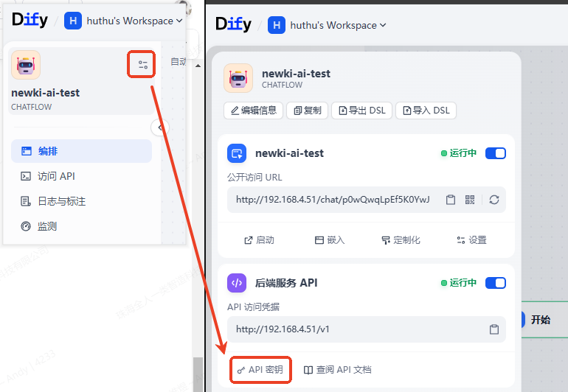Screen dimensions: 568x392
Task: Toggle the newki-ai-test web app switch
Action: pyautogui.click(x=496, y=153)
